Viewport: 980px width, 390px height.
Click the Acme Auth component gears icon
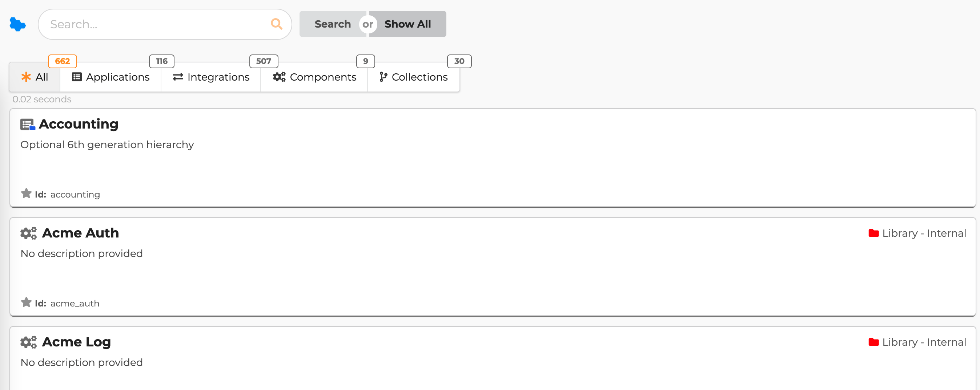tap(28, 233)
